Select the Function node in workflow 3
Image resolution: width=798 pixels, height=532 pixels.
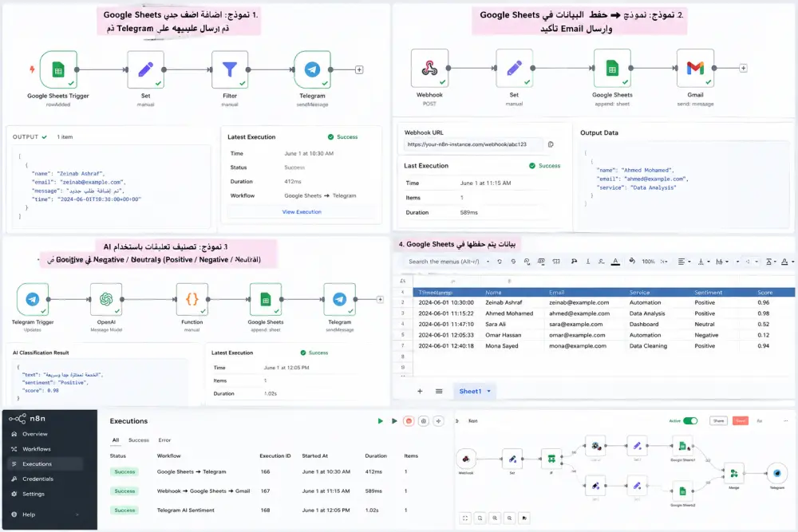point(192,299)
